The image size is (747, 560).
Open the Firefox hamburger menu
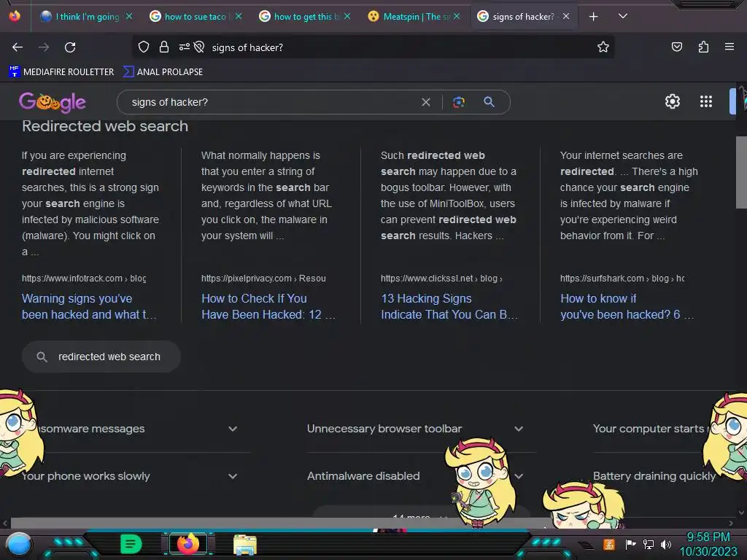coord(729,47)
